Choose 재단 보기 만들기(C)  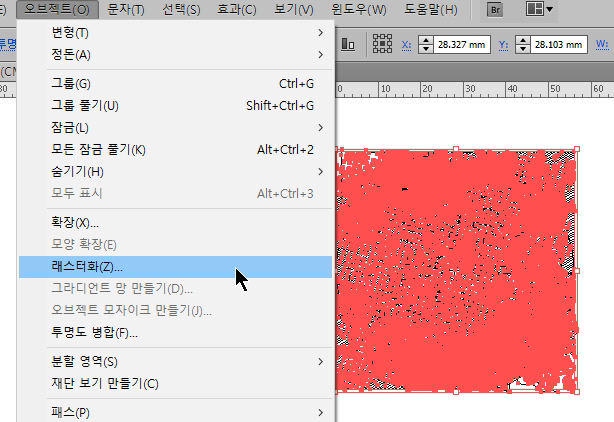(x=175, y=383)
